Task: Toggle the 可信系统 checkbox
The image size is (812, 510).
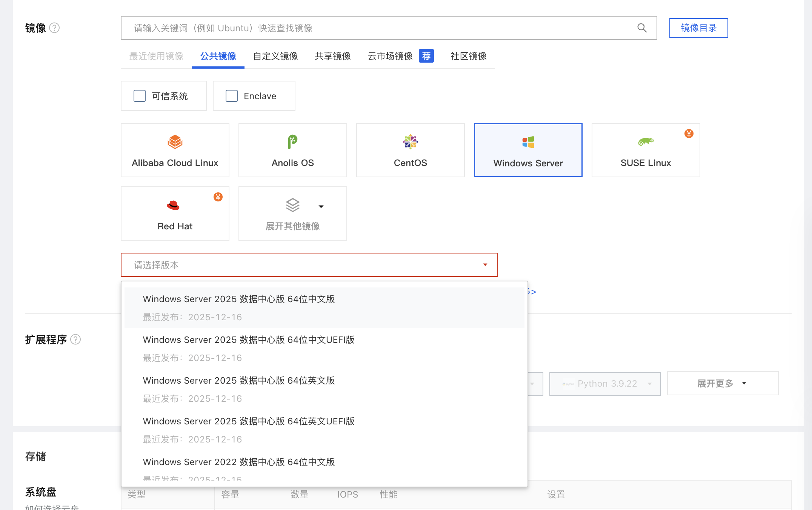Action: pyautogui.click(x=140, y=96)
